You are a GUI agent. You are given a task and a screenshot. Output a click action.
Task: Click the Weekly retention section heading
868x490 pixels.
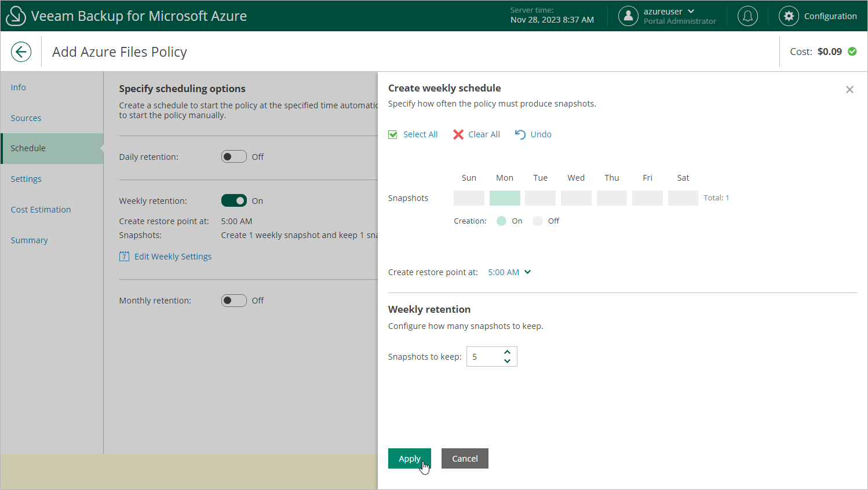coord(429,309)
